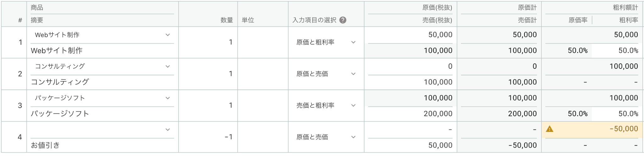The height and width of the screenshot is (157, 644).
Task: Open the パッケージソフト product dropdown
Action: tap(102, 98)
